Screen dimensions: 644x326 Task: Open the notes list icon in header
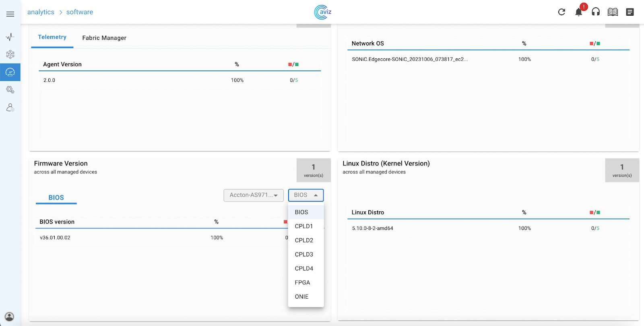630,12
